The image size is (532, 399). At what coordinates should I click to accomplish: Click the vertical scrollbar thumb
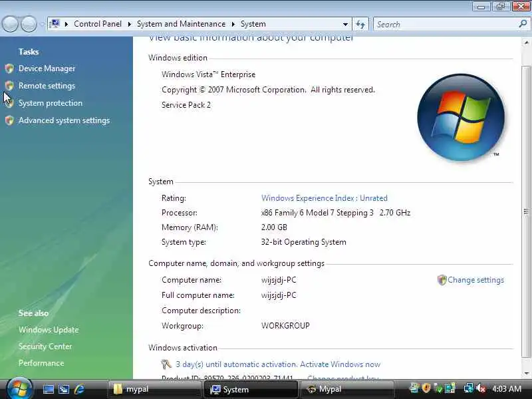pyautogui.click(x=526, y=211)
